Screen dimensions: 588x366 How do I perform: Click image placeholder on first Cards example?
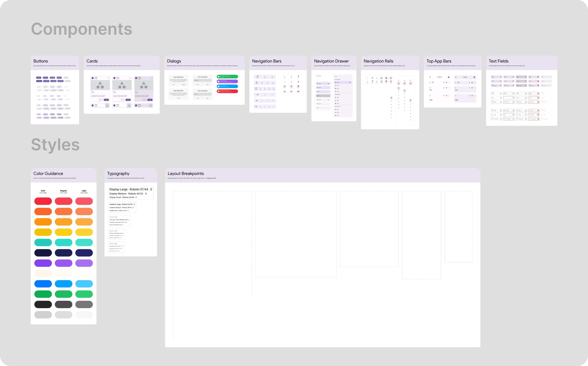(100, 85)
